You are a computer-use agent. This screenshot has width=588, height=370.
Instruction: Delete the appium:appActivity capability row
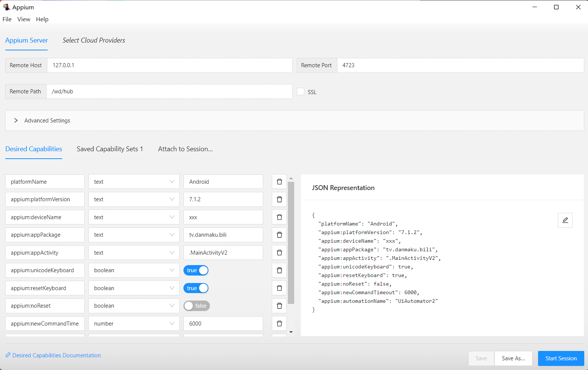279,253
